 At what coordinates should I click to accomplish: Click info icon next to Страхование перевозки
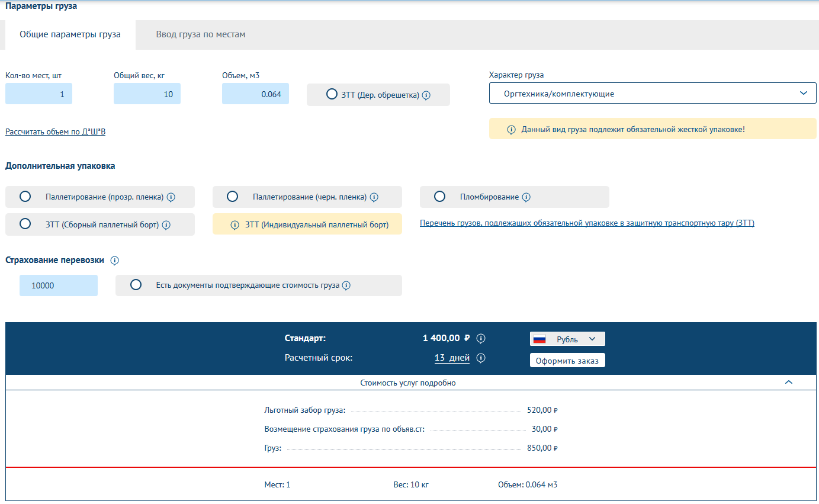pyautogui.click(x=115, y=261)
